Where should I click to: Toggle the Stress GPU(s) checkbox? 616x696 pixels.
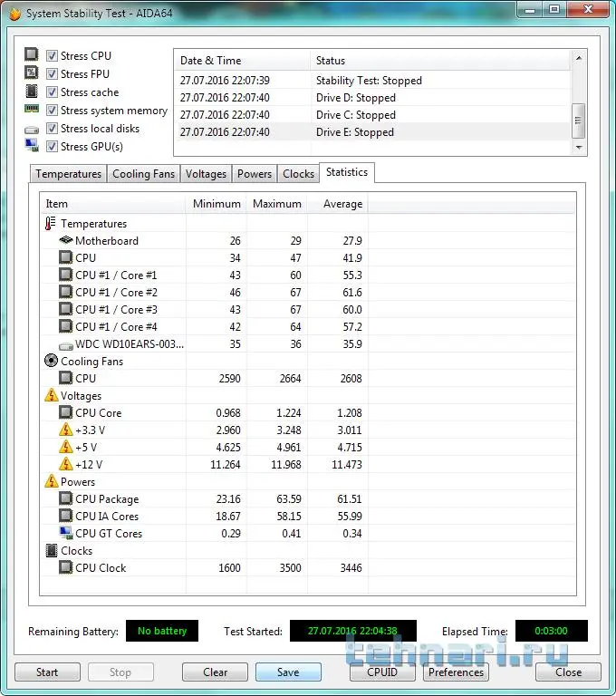tap(52, 147)
